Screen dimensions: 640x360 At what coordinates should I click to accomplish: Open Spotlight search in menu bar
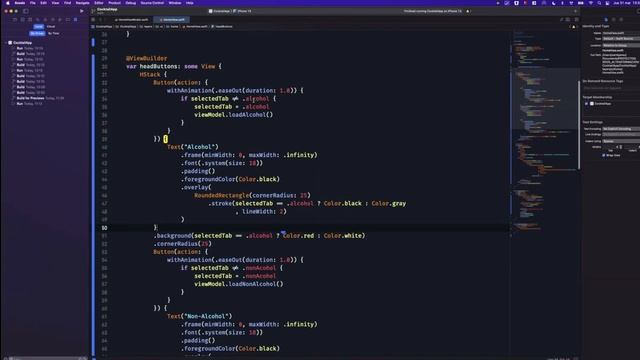599,3
